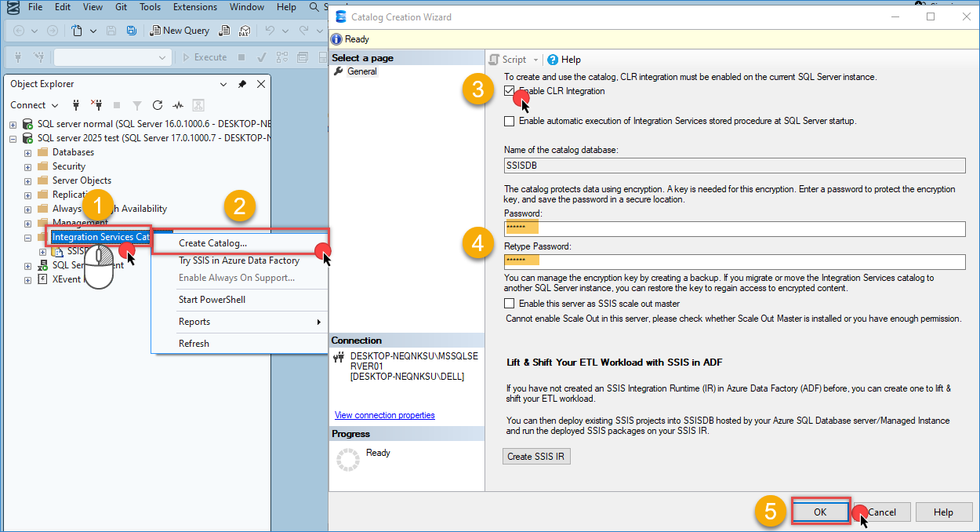Image resolution: width=980 pixels, height=532 pixels.
Task: Select Start PowerShell from context menu
Action: [212, 300]
